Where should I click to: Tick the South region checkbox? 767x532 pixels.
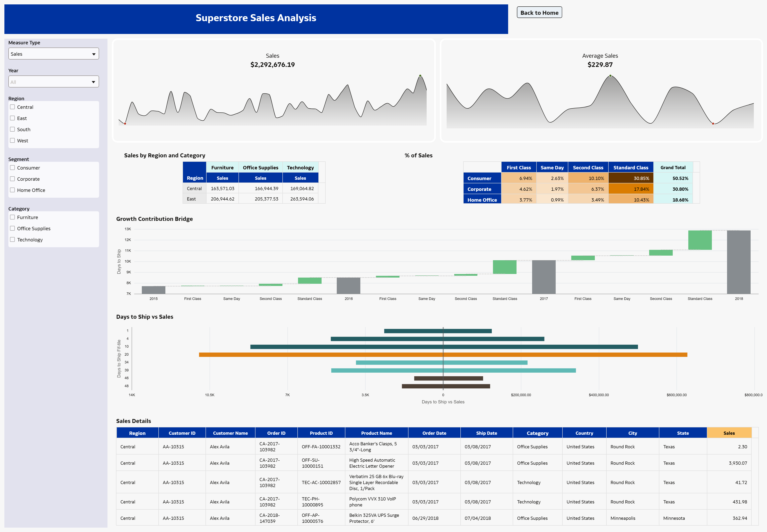click(12, 129)
